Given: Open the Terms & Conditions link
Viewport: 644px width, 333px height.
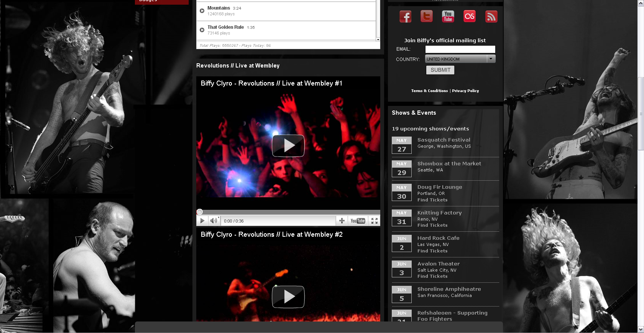Looking at the screenshot, I should tap(429, 91).
